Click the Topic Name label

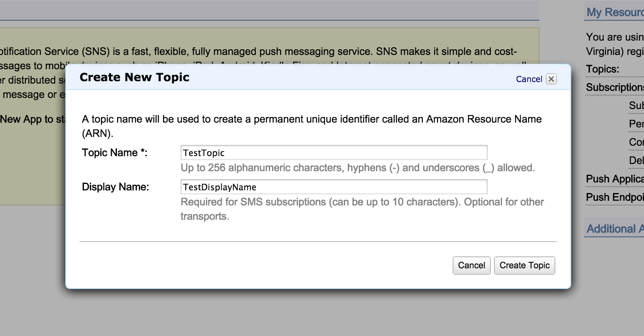[x=114, y=153]
